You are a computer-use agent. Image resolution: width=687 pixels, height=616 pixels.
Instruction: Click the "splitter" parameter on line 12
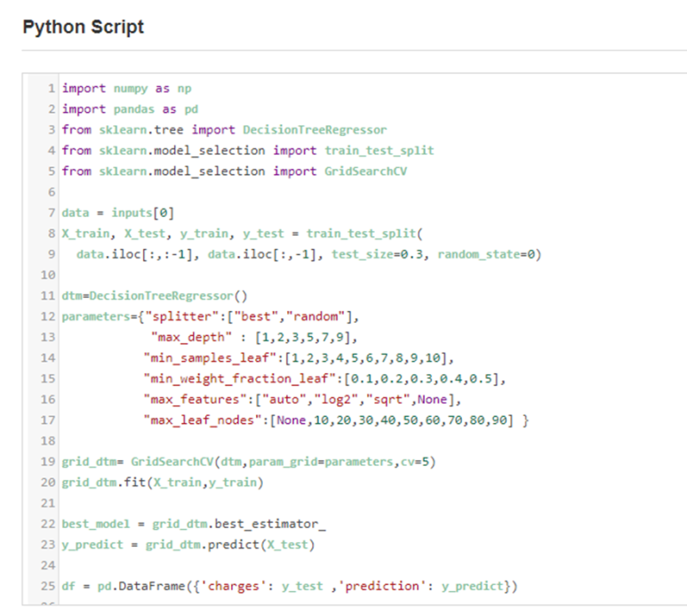[x=185, y=316]
